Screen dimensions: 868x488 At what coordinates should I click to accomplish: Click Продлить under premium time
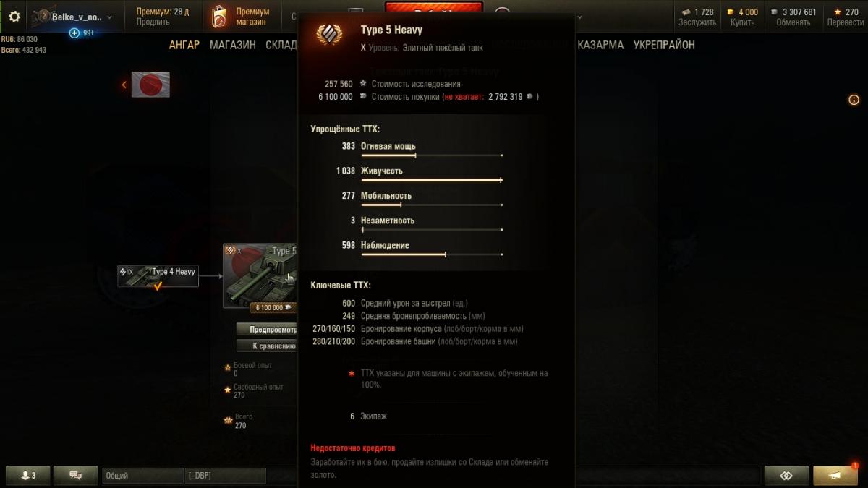pos(153,22)
